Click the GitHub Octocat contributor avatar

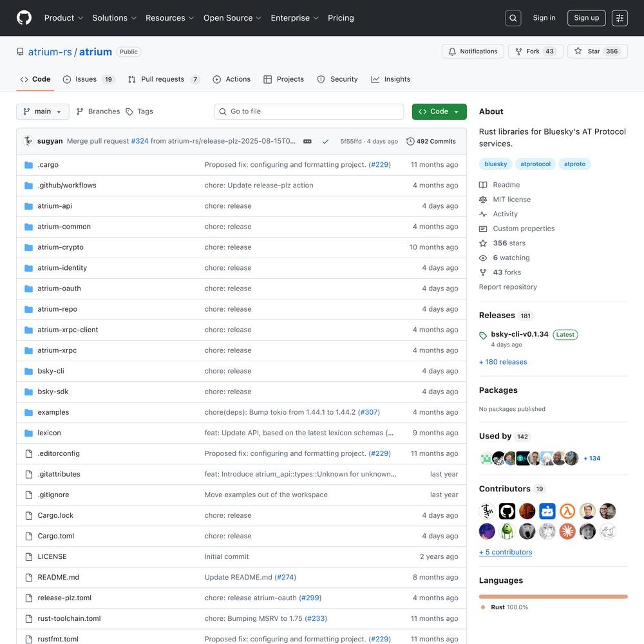507,511
